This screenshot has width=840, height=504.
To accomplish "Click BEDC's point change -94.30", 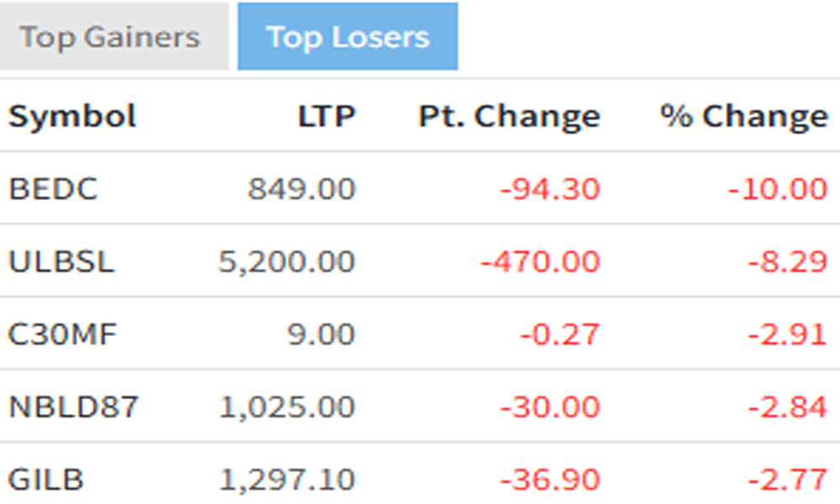I will (x=550, y=189).
